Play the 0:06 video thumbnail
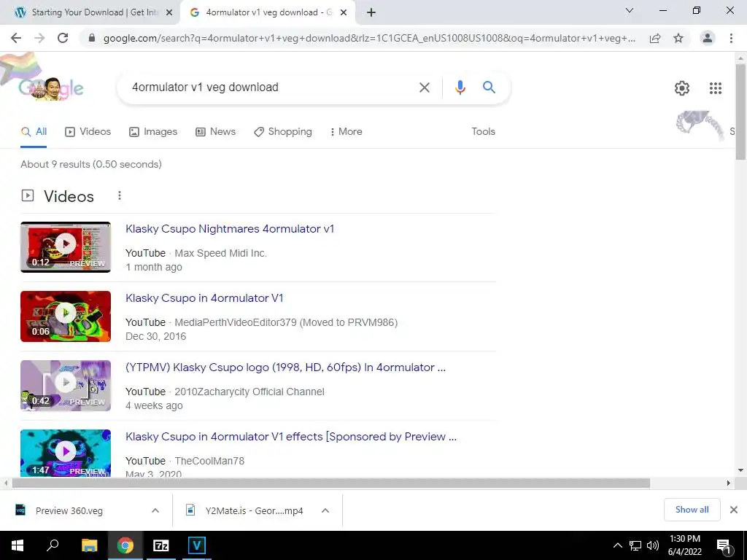Screen dimensions: 747x560 point(66,316)
